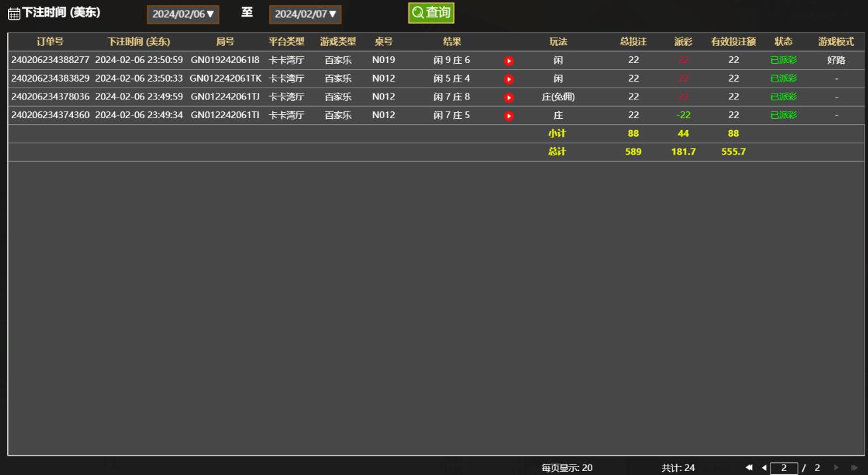
Task: Click the next page arrow
Action: pos(836,468)
